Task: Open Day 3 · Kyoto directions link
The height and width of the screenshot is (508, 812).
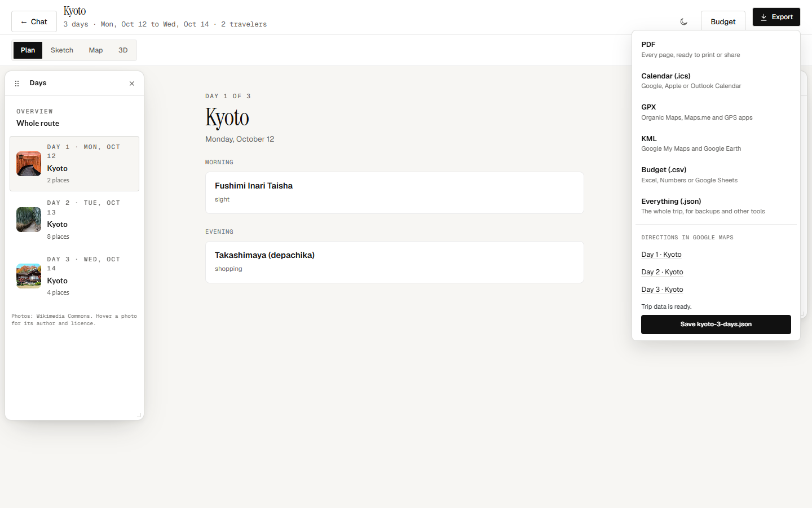Action: point(662,290)
